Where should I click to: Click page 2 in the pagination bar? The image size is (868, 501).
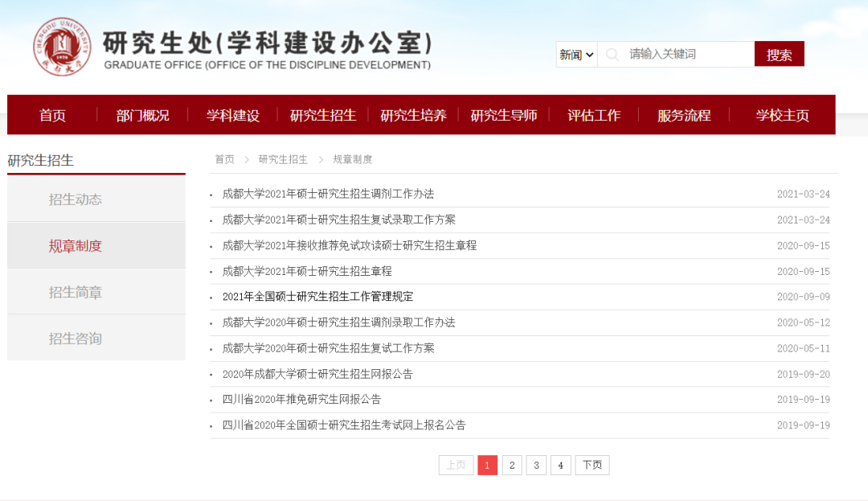click(x=512, y=465)
